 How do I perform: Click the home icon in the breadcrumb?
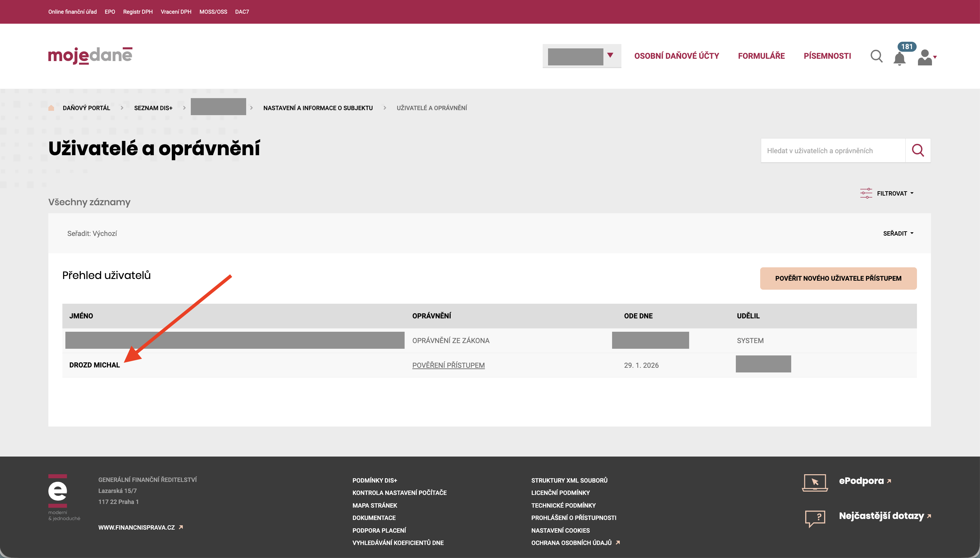pyautogui.click(x=51, y=108)
